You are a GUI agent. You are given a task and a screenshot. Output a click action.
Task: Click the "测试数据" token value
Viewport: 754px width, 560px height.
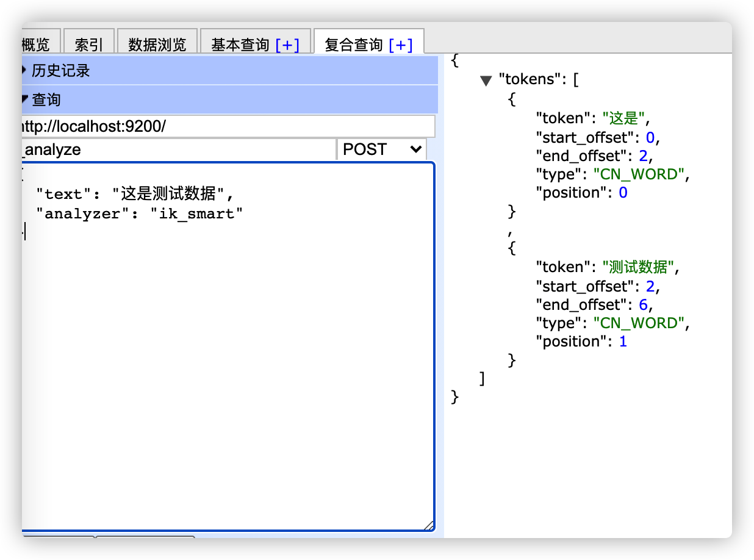point(638,267)
